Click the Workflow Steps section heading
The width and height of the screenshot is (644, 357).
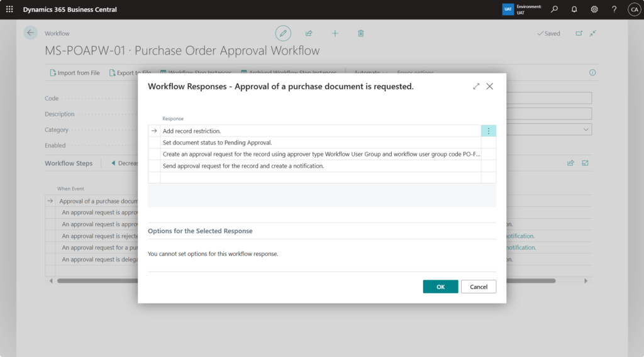[69, 163]
